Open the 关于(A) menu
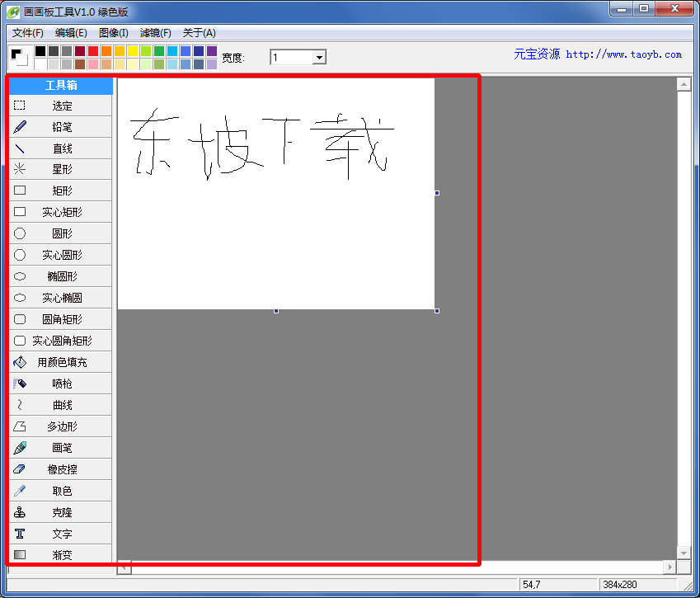 click(x=199, y=33)
